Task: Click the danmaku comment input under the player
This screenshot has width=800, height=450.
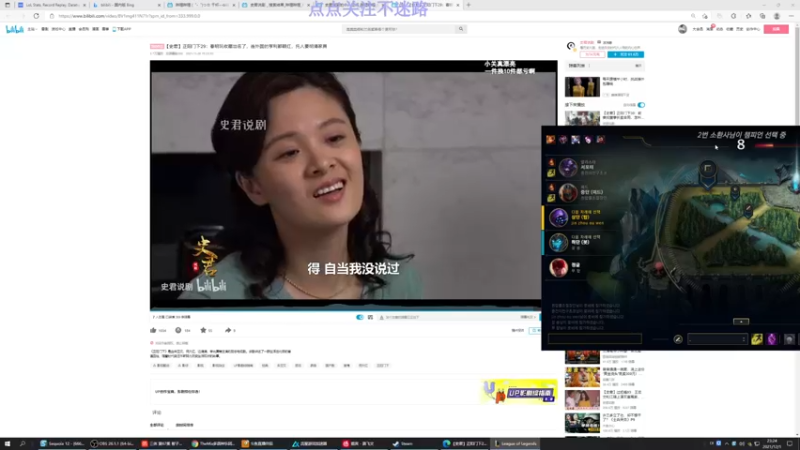Action: [449, 317]
